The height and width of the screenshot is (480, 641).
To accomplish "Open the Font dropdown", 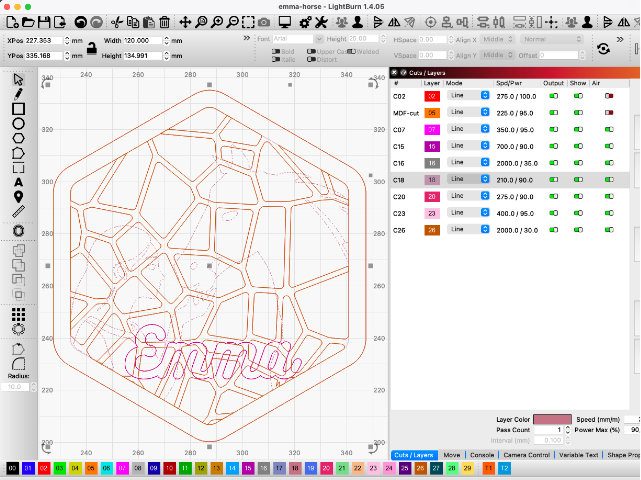I will 298,39.
